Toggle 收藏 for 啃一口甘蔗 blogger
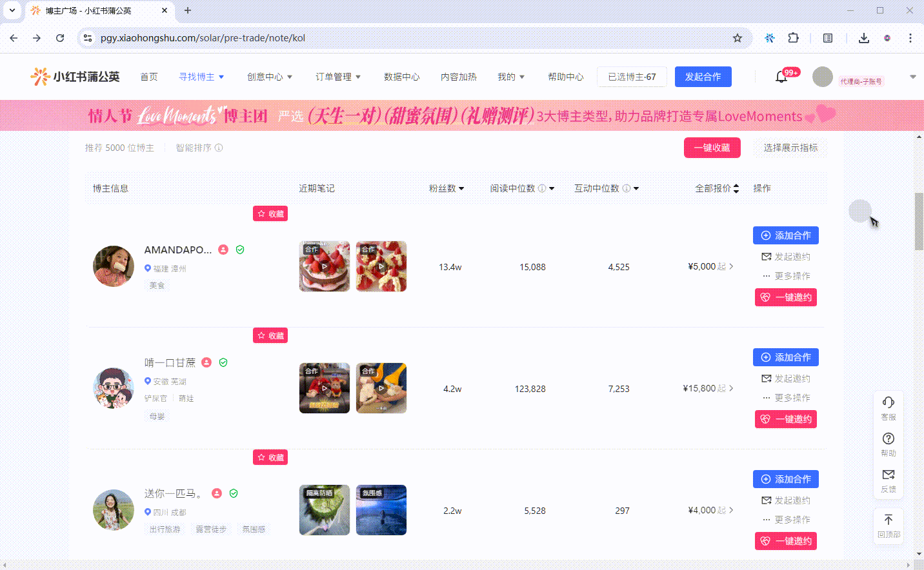The height and width of the screenshot is (570, 924). pos(270,336)
